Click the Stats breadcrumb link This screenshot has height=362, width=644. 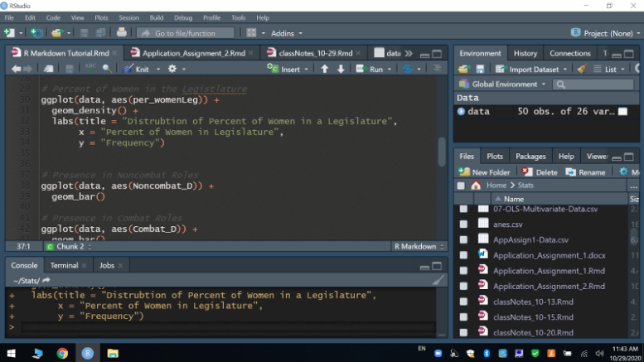click(x=525, y=185)
